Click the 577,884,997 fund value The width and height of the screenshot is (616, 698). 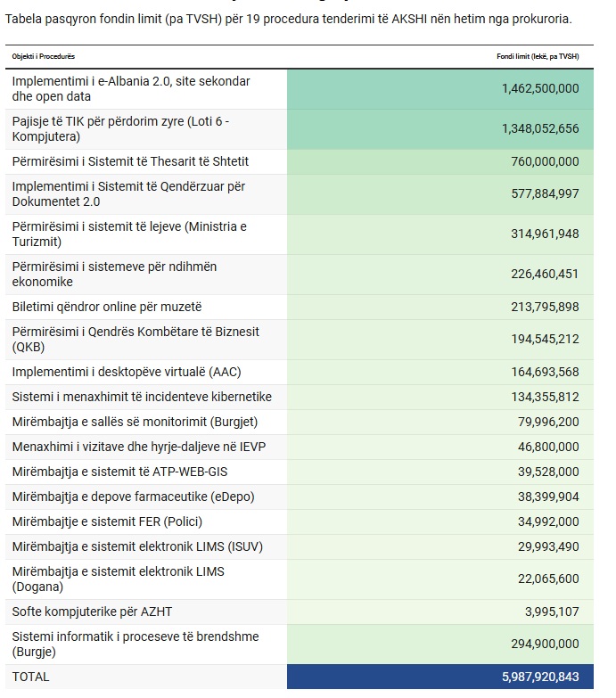click(545, 193)
